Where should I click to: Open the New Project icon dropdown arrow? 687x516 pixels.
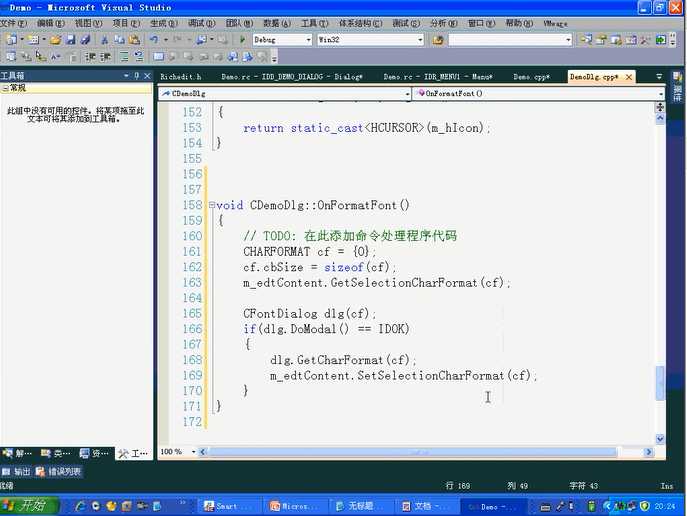[21, 40]
